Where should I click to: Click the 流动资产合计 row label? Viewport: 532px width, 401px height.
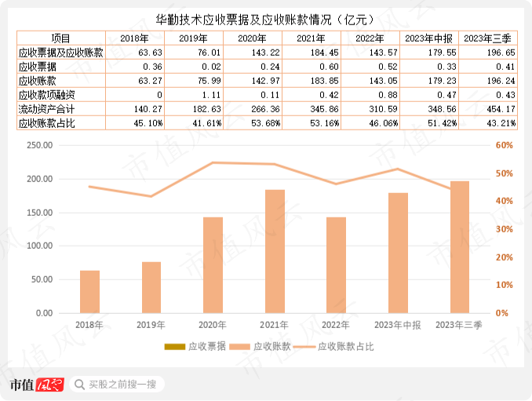click(x=47, y=109)
